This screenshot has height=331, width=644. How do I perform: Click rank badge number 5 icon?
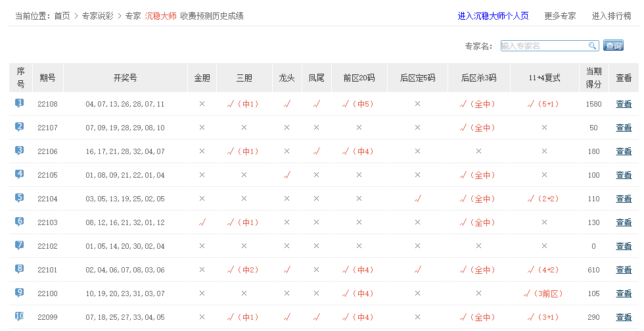pyautogui.click(x=20, y=198)
